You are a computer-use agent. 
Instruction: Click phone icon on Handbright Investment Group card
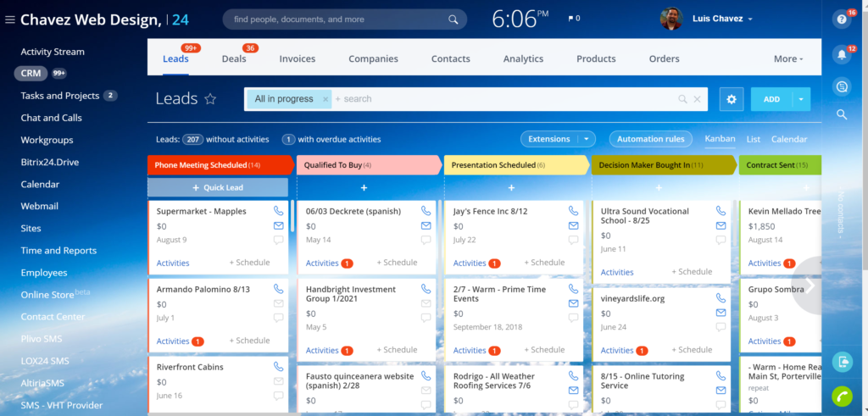(426, 289)
